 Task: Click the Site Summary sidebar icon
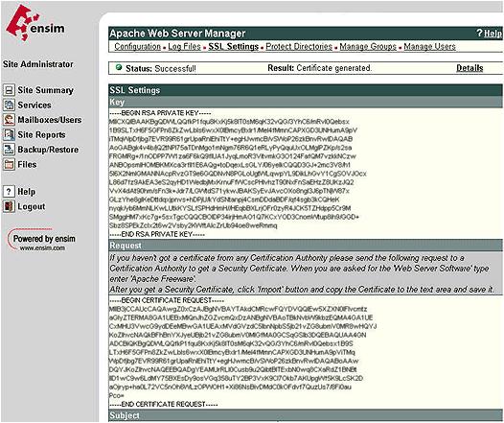click(9, 90)
